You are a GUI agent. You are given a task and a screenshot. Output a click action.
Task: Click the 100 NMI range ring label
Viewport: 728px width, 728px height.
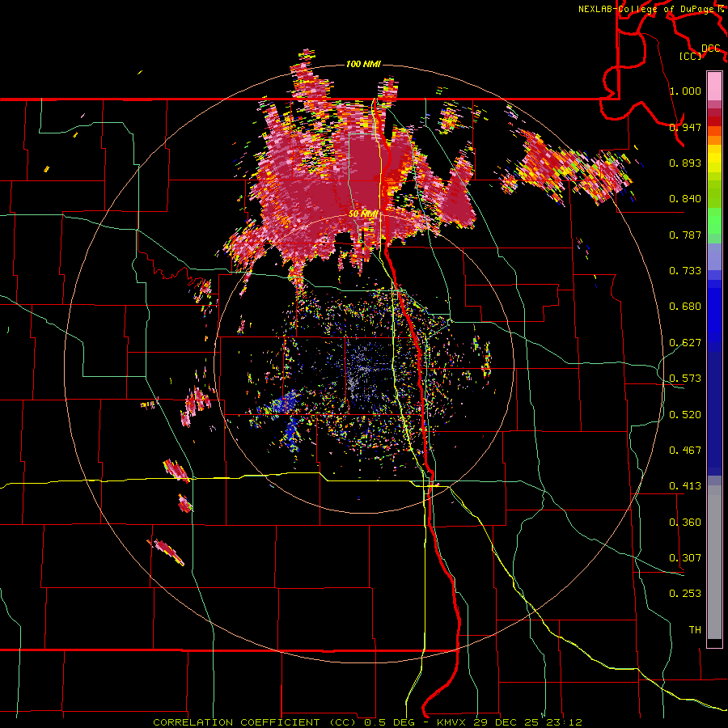363,64
